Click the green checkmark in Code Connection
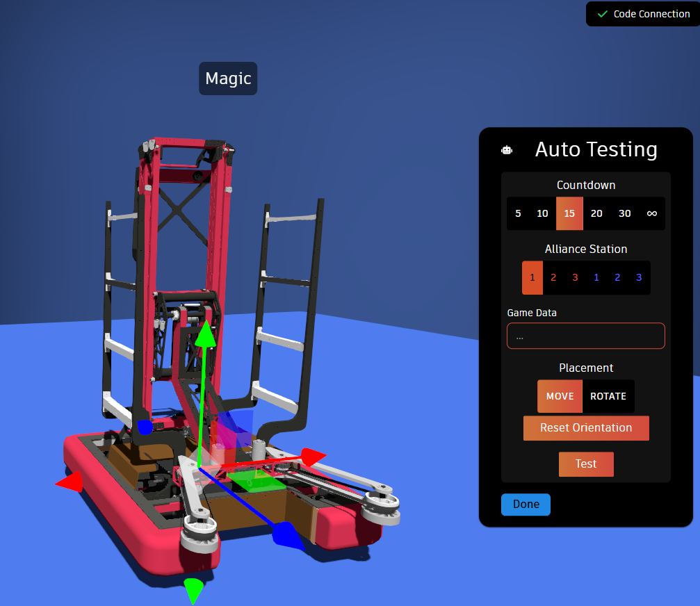The height and width of the screenshot is (606, 700). [x=602, y=14]
